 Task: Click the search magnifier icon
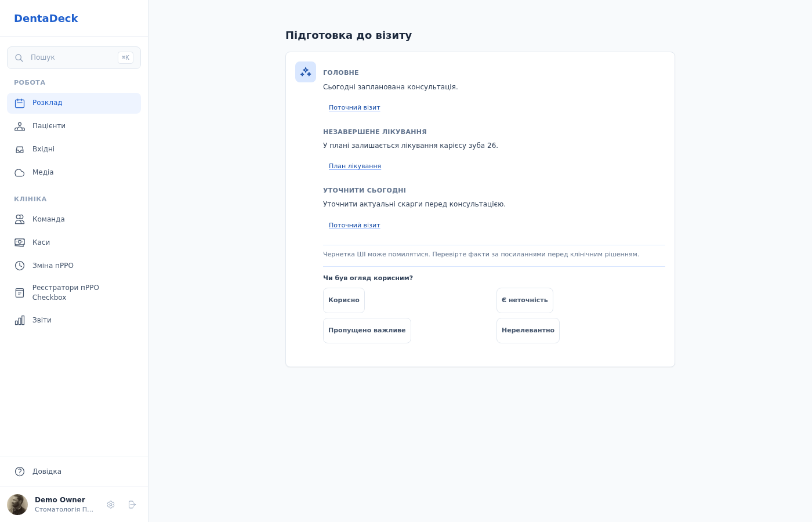(x=19, y=58)
